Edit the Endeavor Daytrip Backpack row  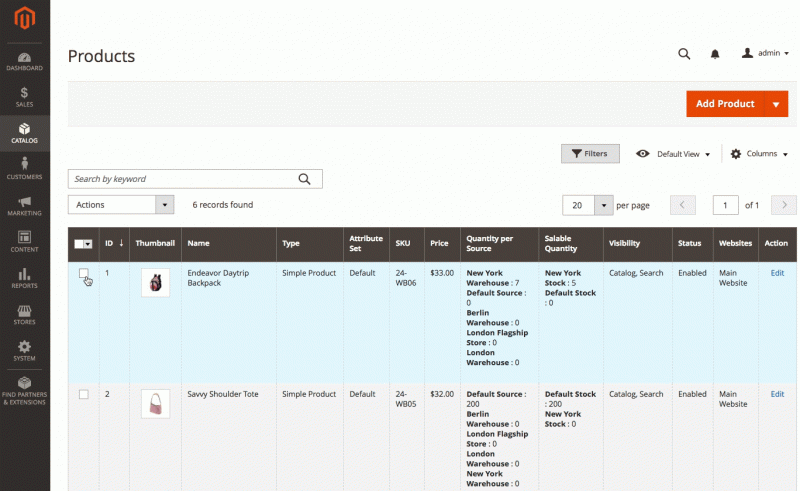click(777, 273)
